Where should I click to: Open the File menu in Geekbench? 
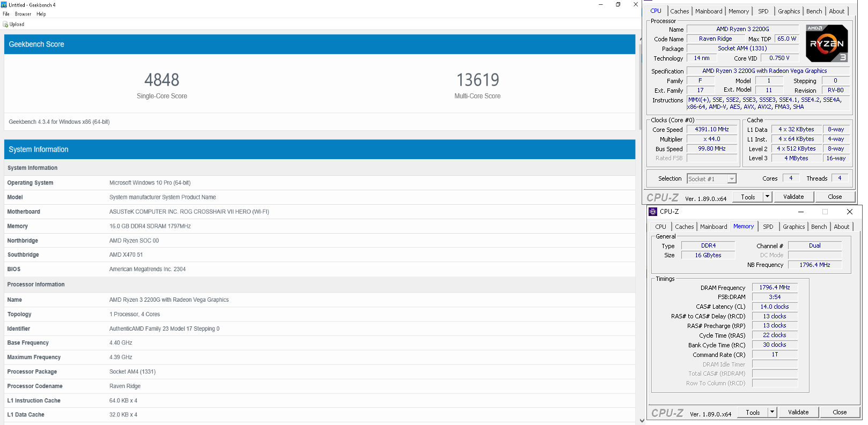6,14
